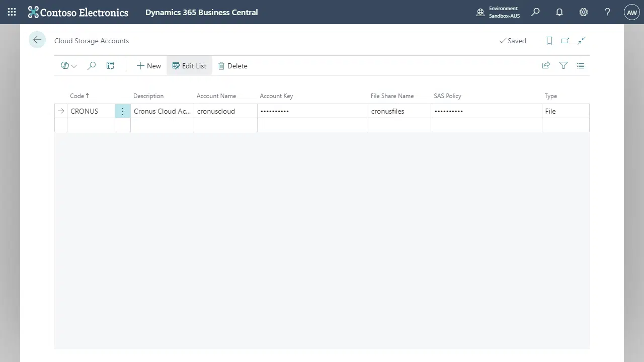This screenshot has width=644, height=362.
Task: Search the list with the magnifier
Action: (x=92, y=66)
